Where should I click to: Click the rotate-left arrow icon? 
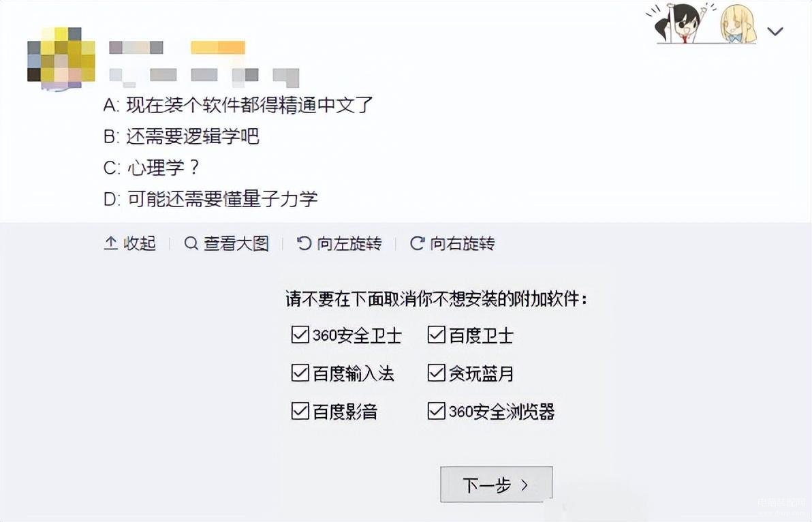(x=304, y=243)
